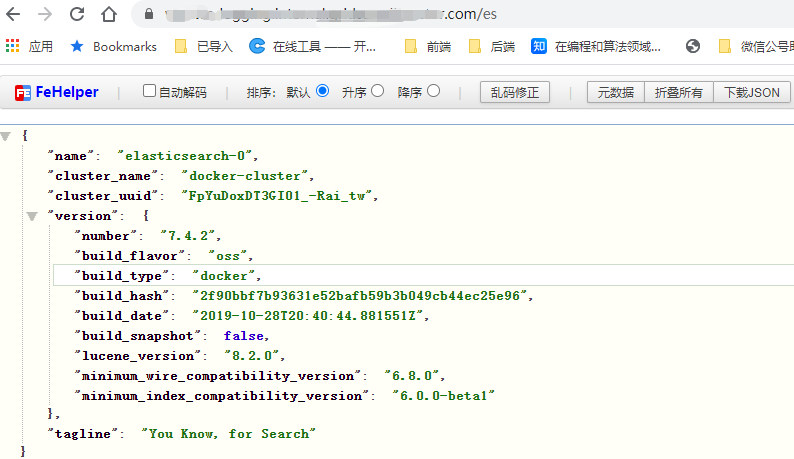Click the 元数据 button
This screenshot has width=794, height=459.
click(616, 92)
